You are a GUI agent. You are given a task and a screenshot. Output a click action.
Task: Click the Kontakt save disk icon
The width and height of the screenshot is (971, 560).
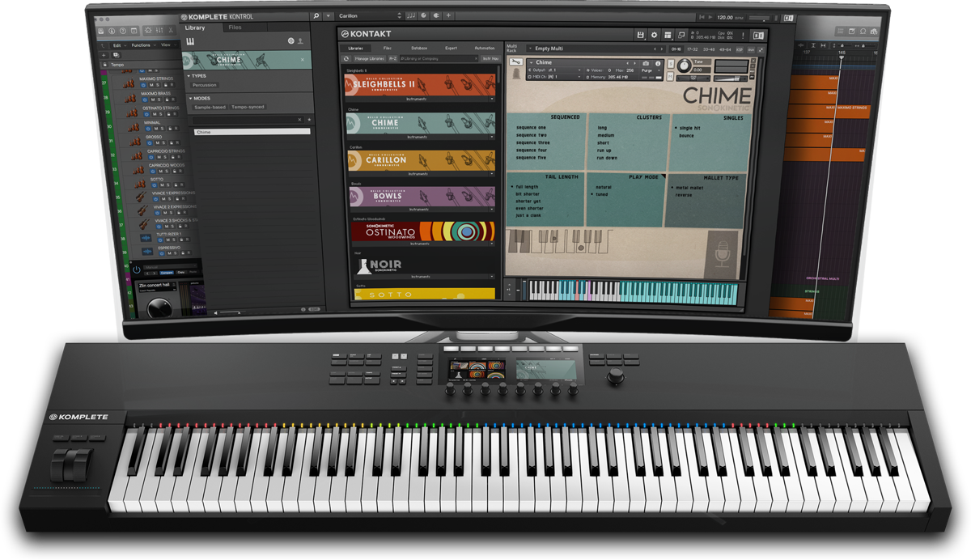coord(641,35)
